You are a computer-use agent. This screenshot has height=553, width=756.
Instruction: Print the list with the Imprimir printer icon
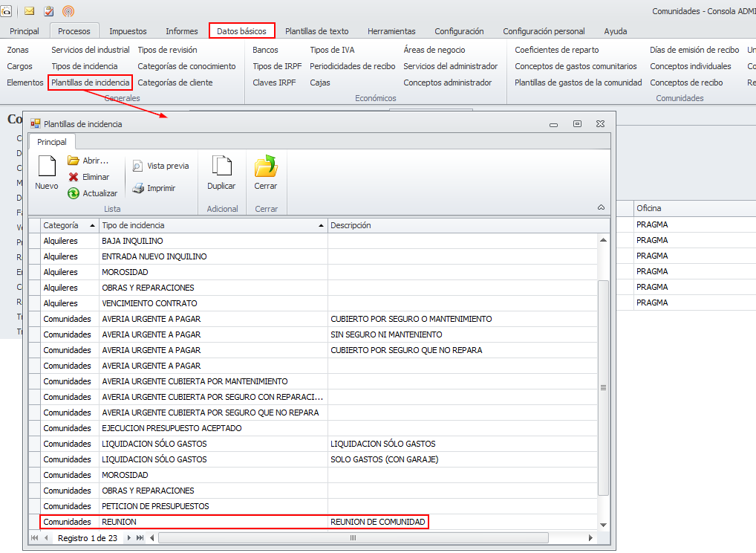point(138,188)
